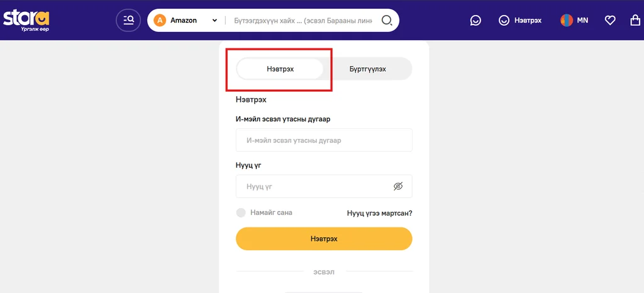This screenshot has width=644, height=293.
Task: Open the MN language selector
Action: [582, 20]
